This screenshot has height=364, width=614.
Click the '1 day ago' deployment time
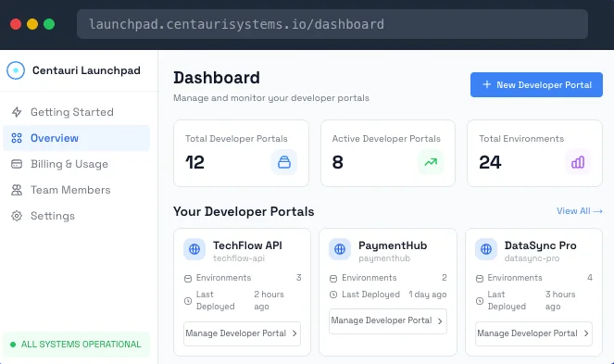pos(428,295)
